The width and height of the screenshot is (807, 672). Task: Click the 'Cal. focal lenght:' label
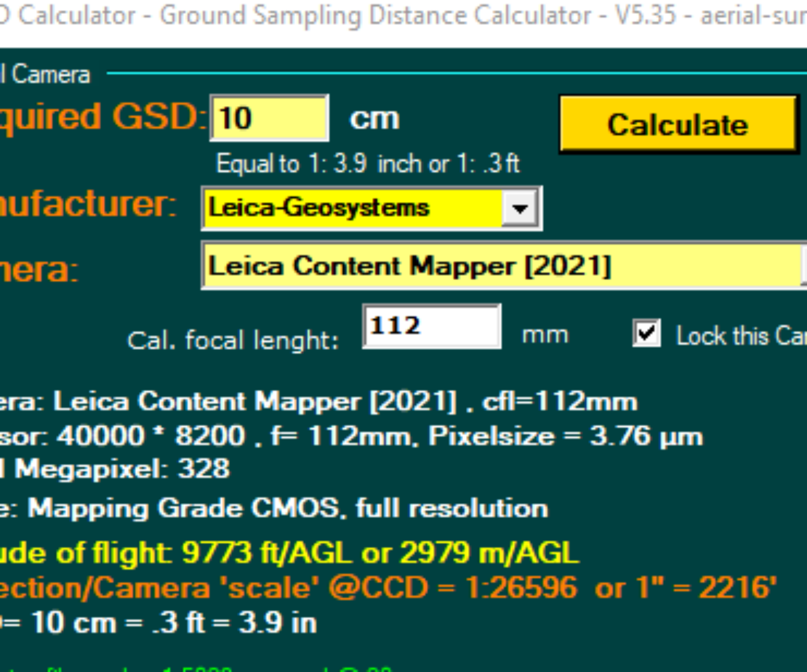click(233, 340)
